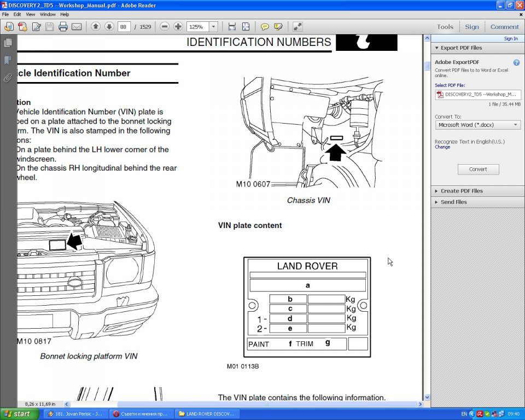525x420 pixels.
Task: Select the DISCOVERY2_TD5 PDF file entry
Action: (x=478, y=95)
